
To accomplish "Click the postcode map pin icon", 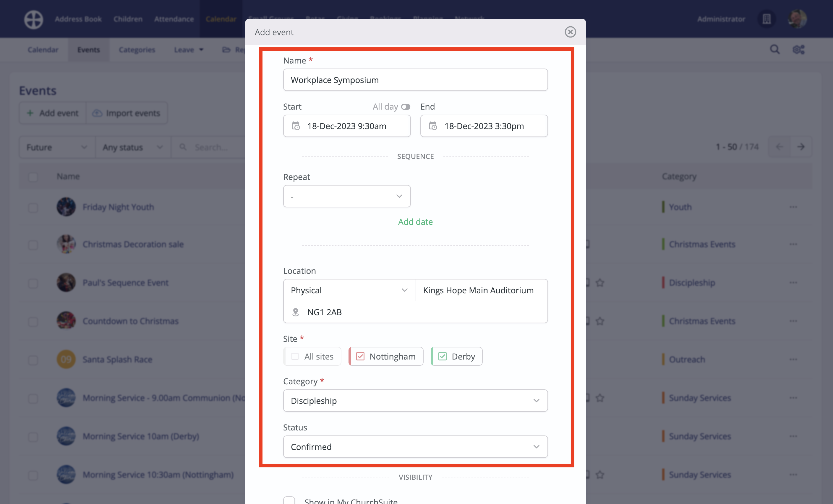I will (296, 312).
